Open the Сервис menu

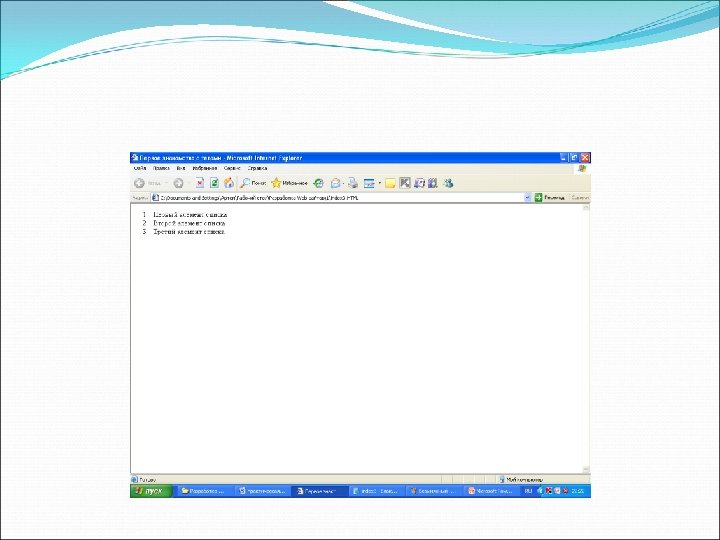click(x=232, y=169)
